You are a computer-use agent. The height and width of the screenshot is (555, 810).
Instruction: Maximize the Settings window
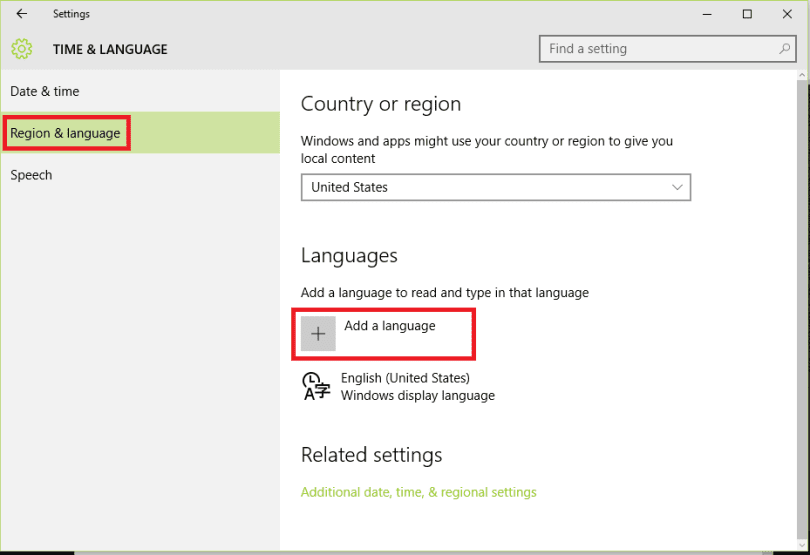click(x=747, y=14)
